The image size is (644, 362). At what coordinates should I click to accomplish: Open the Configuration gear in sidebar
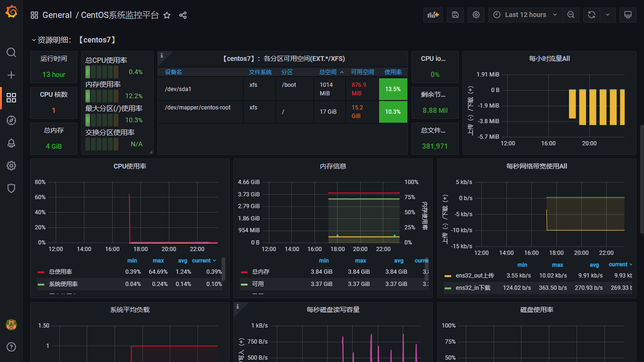click(x=11, y=166)
